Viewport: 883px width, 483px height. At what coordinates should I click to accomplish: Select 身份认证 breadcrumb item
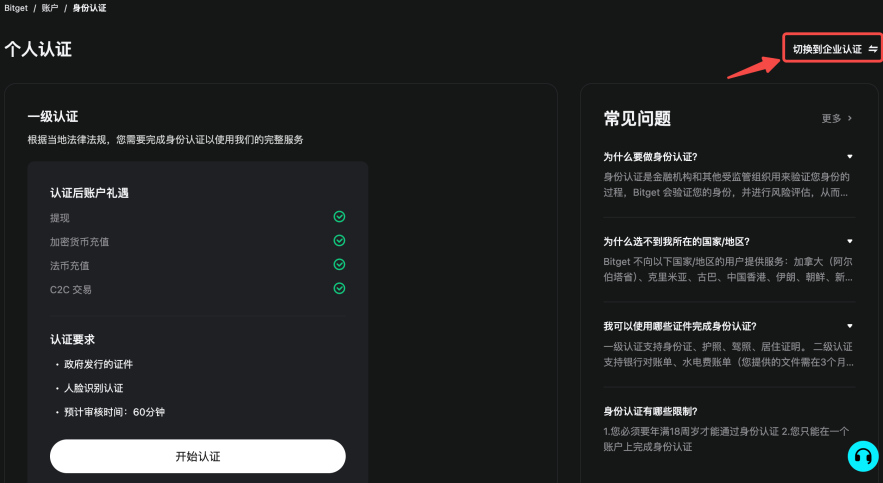point(89,8)
